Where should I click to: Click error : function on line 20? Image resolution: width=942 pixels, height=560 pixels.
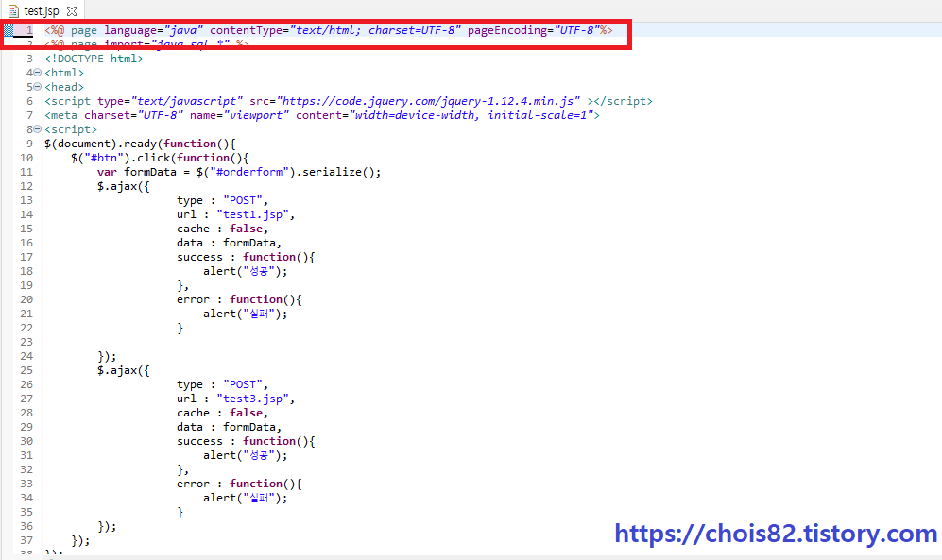point(239,299)
